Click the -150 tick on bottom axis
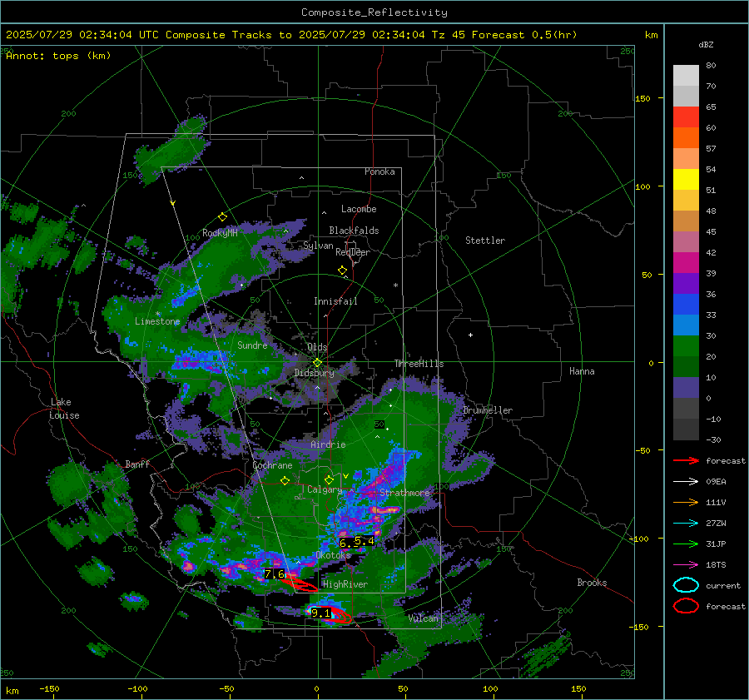This screenshot has height=700, width=749. tap(49, 688)
